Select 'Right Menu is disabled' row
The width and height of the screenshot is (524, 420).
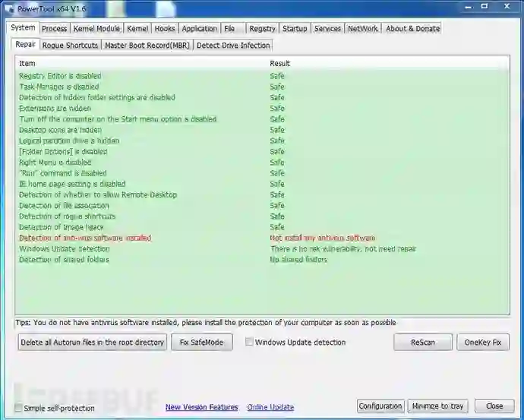tap(262, 163)
